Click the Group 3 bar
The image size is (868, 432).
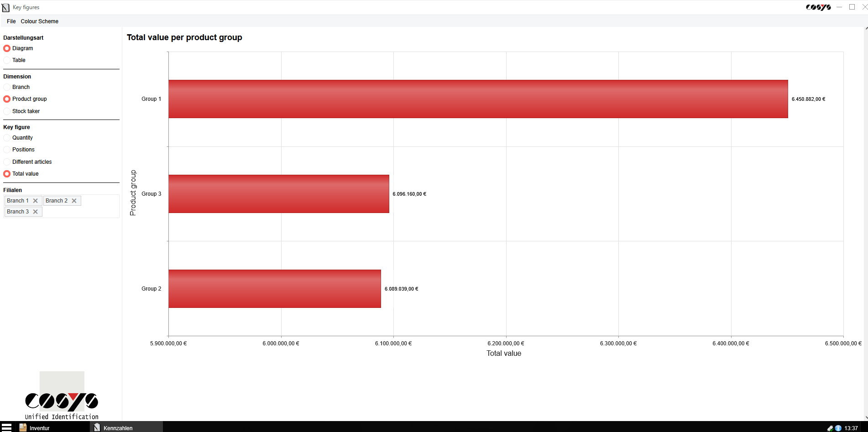279,194
